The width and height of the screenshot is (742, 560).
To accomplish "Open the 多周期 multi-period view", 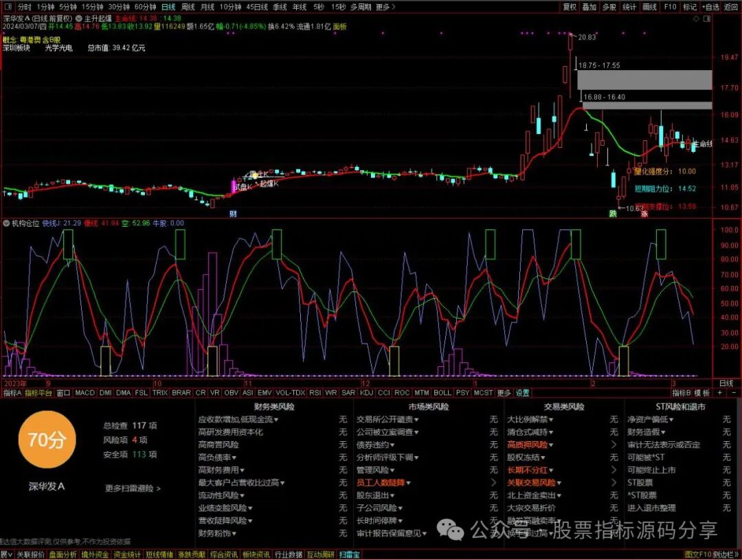I will coord(360,7).
